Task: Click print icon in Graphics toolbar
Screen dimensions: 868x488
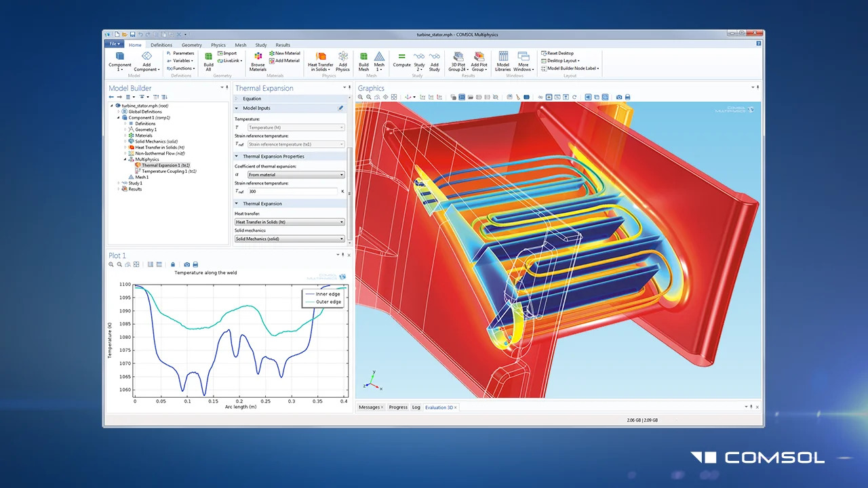Action: [627, 98]
